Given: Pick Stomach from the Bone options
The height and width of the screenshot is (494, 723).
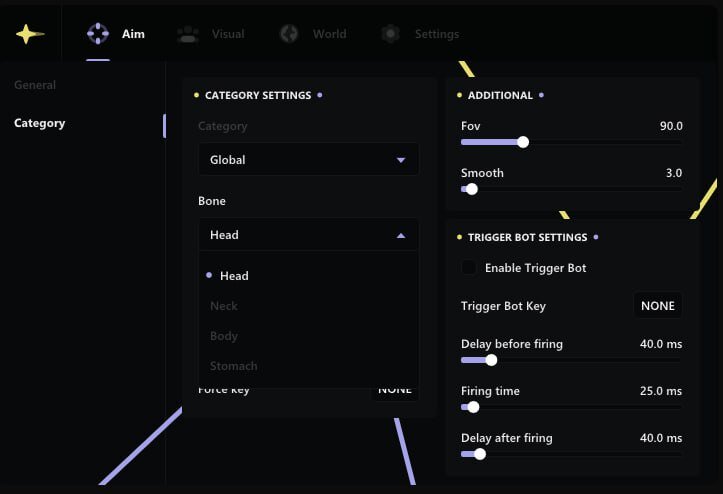Looking at the screenshot, I should pos(233,366).
